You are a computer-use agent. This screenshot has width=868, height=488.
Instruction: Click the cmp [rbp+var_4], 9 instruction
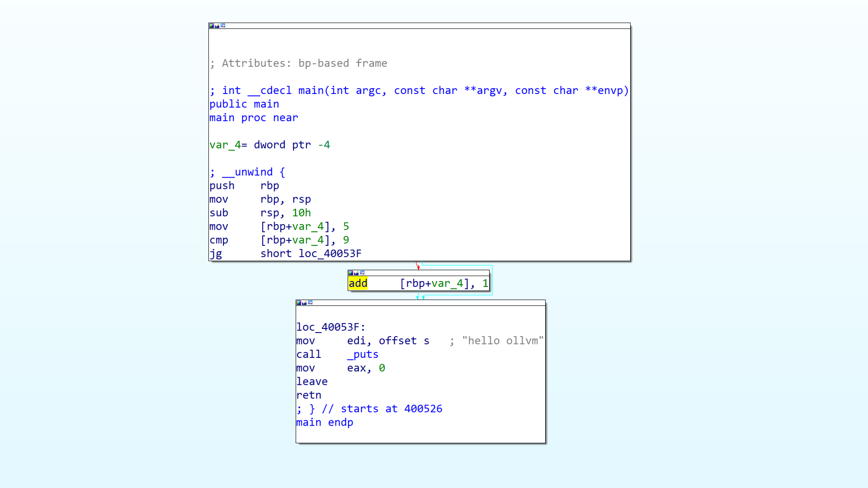[x=279, y=240]
